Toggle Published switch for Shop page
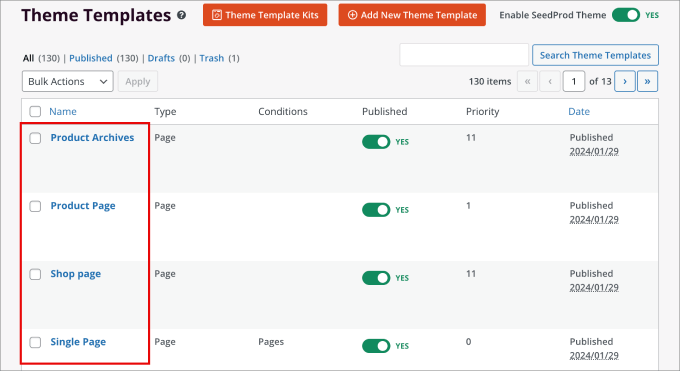The height and width of the screenshot is (371, 680). click(x=376, y=278)
